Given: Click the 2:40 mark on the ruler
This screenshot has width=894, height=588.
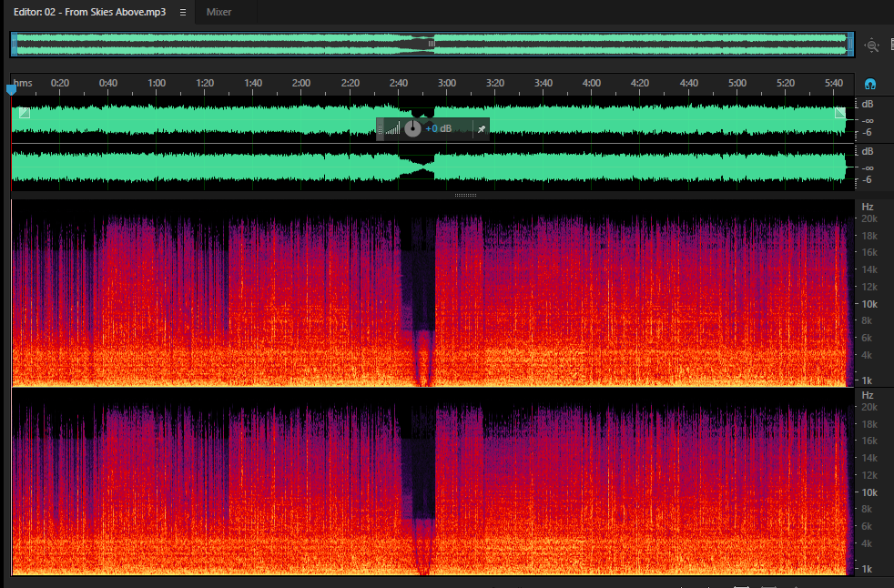Looking at the screenshot, I should (398, 83).
